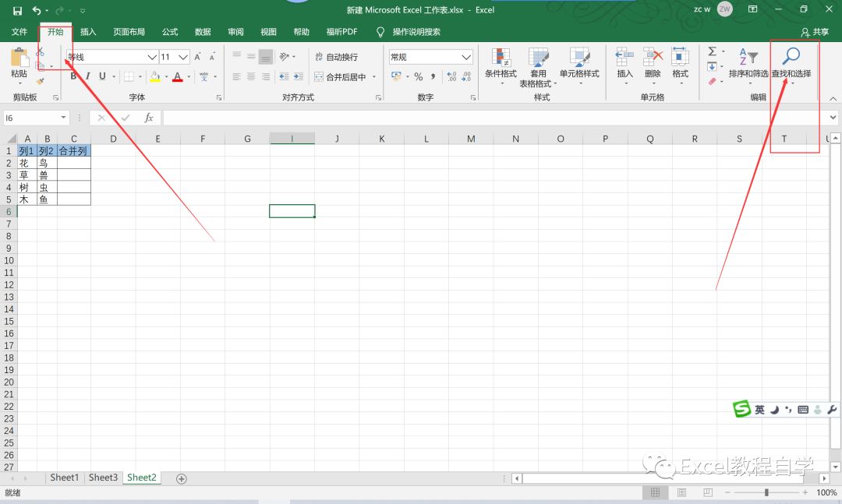Click the AutoSum sigma icon

[712, 51]
